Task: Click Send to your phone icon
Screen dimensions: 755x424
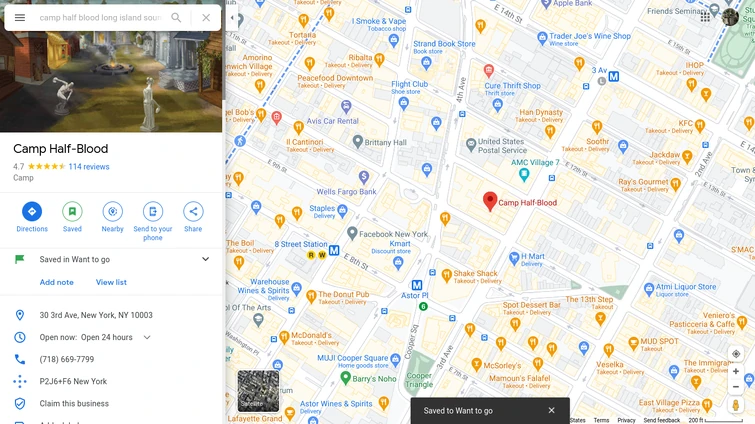Action: tap(153, 211)
